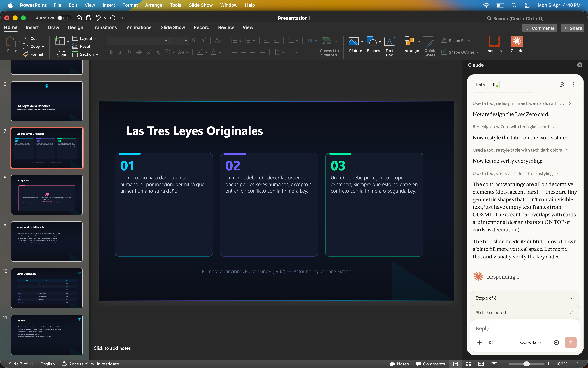Click Convert to SmartArt

point(329,46)
